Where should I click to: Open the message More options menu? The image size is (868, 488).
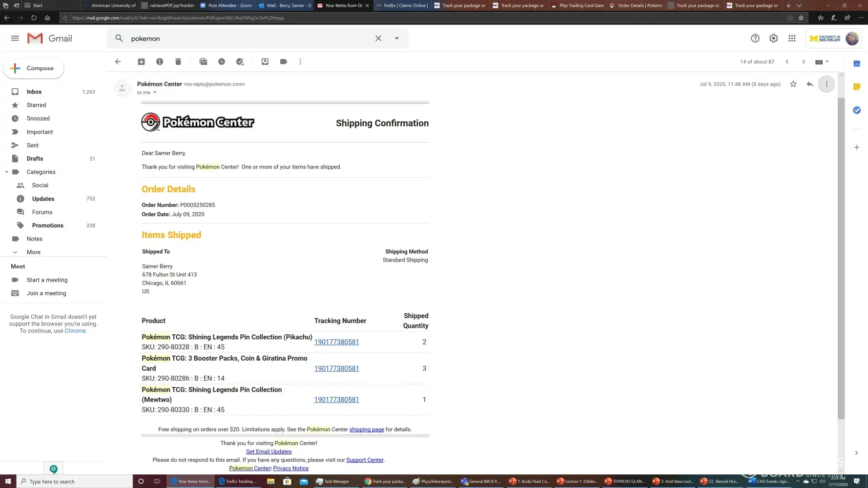[827, 84]
